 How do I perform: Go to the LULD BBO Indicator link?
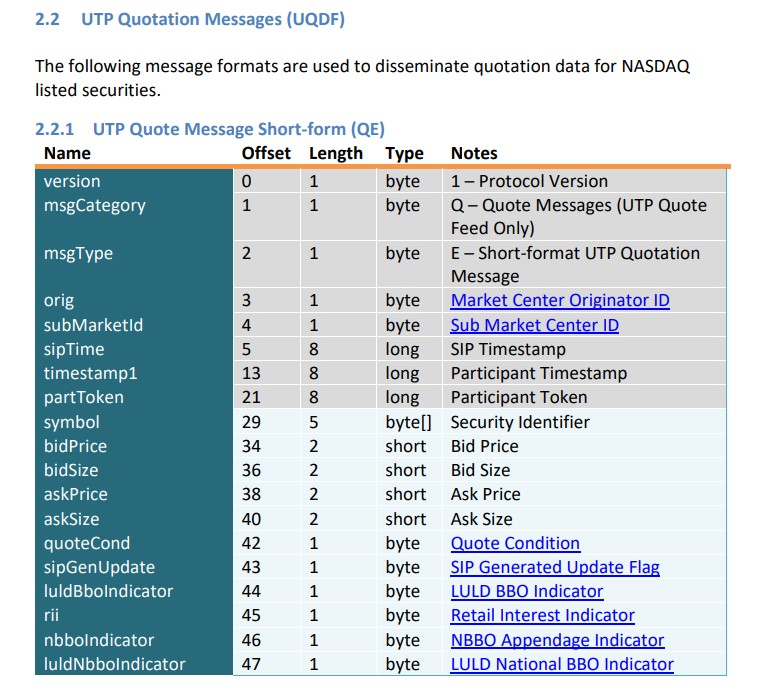pos(527,591)
